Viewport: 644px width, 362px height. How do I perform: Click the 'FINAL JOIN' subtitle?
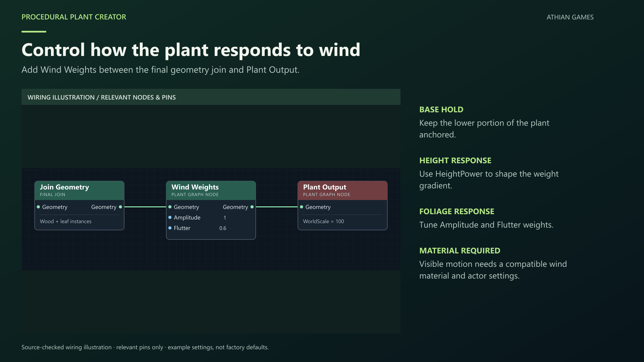pos(53,195)
